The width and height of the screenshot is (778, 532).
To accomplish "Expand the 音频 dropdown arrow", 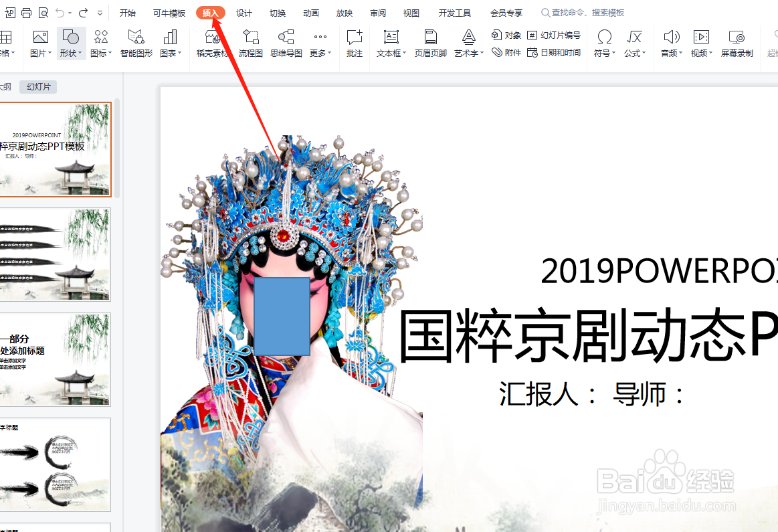I will pyautogui.click(x=681, y=53).
